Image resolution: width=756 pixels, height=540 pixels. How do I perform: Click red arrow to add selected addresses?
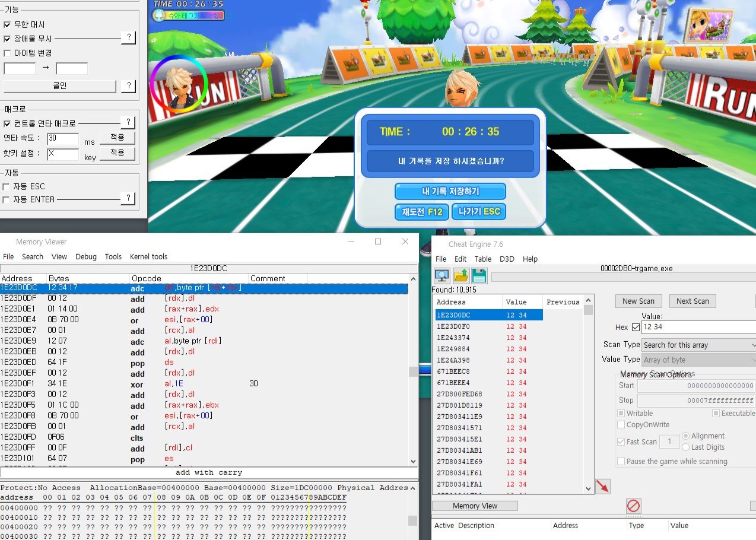point(602,487)
